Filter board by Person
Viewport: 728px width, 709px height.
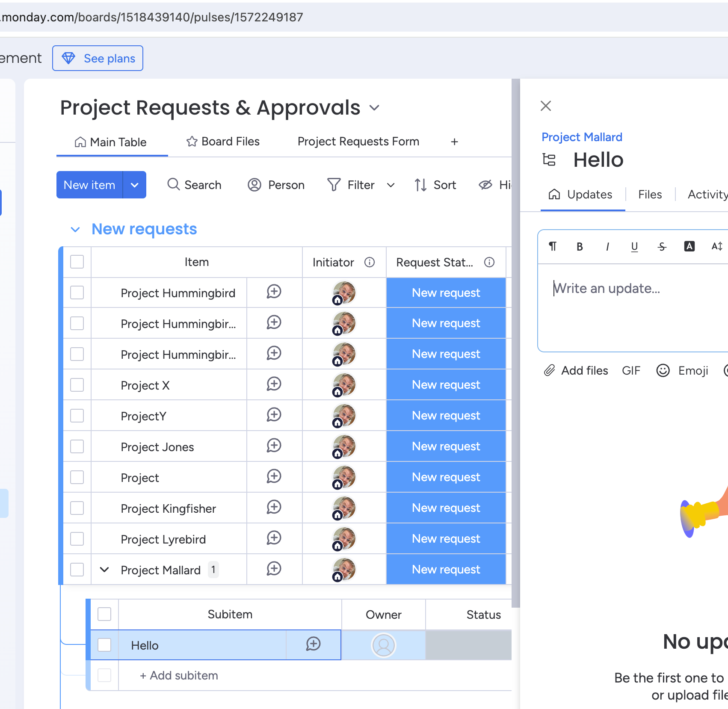point(276,185)
